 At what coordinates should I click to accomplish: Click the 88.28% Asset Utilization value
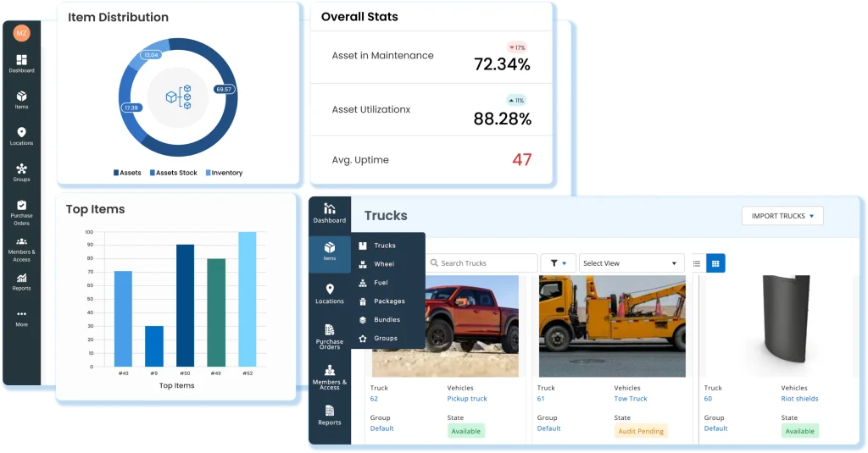coord(503,119)
